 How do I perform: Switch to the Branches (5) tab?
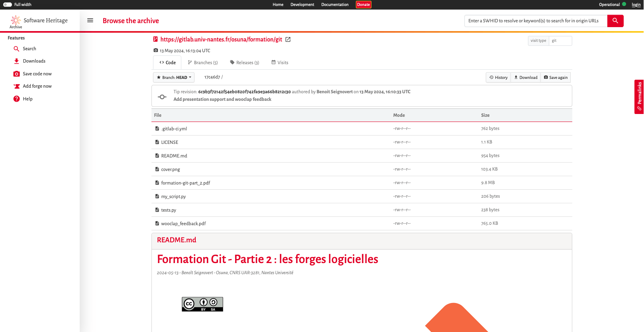pos(203,63)
